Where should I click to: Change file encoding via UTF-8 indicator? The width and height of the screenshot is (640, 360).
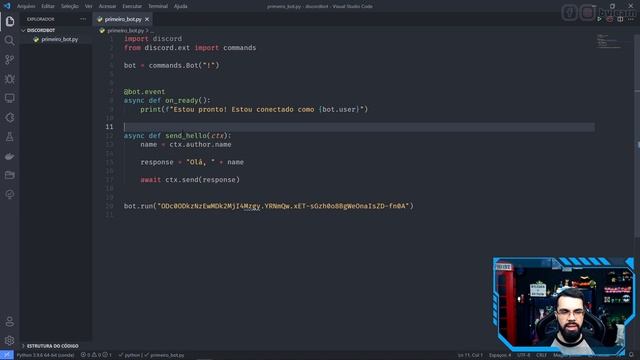(x=524, y=355)
